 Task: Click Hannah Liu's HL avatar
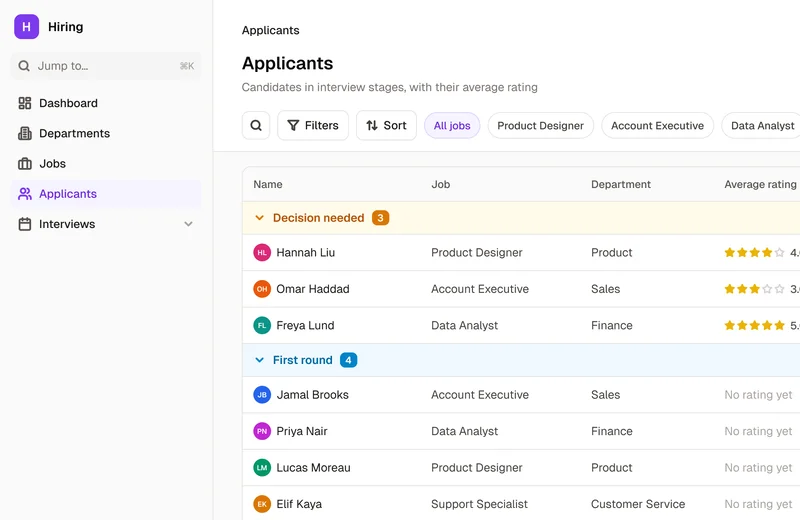[x=262, y=253]
